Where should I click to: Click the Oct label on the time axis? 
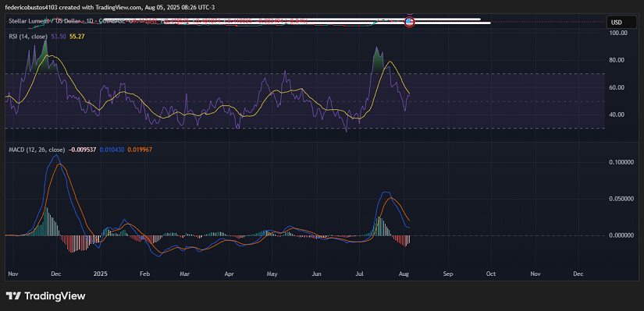491,274
